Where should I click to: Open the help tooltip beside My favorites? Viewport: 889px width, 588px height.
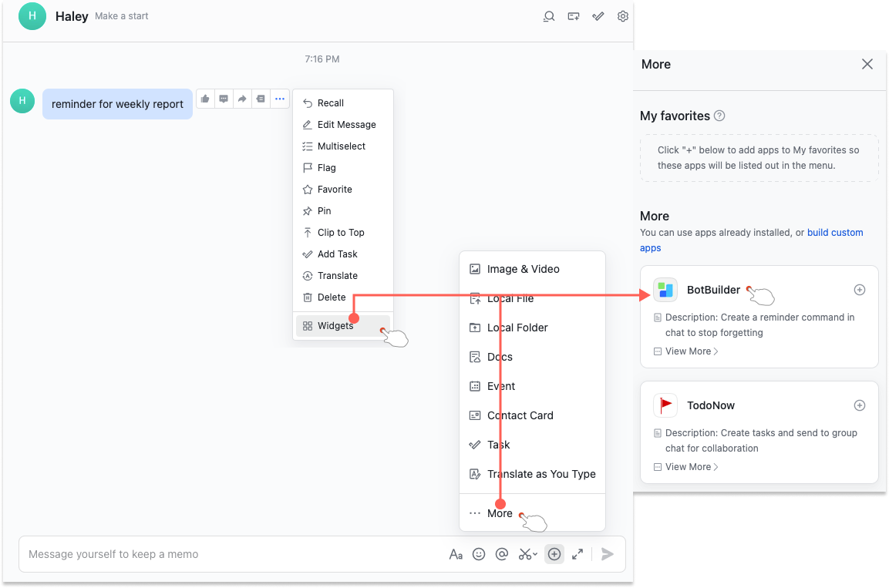(x=719, y=116)
